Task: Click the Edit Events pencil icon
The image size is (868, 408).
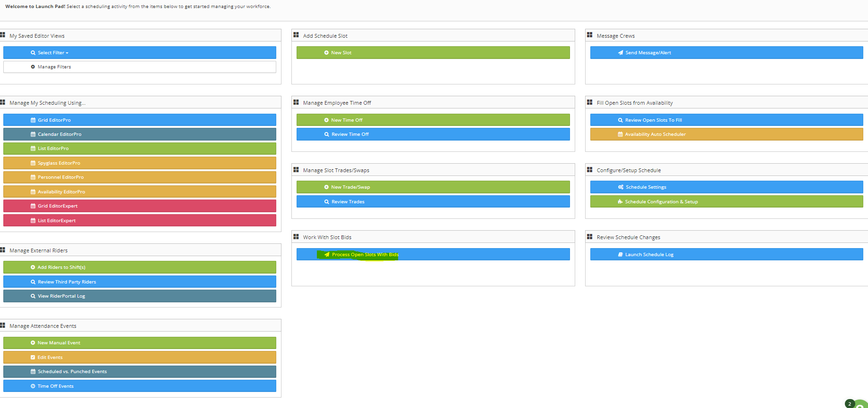Action: [33, 358]
